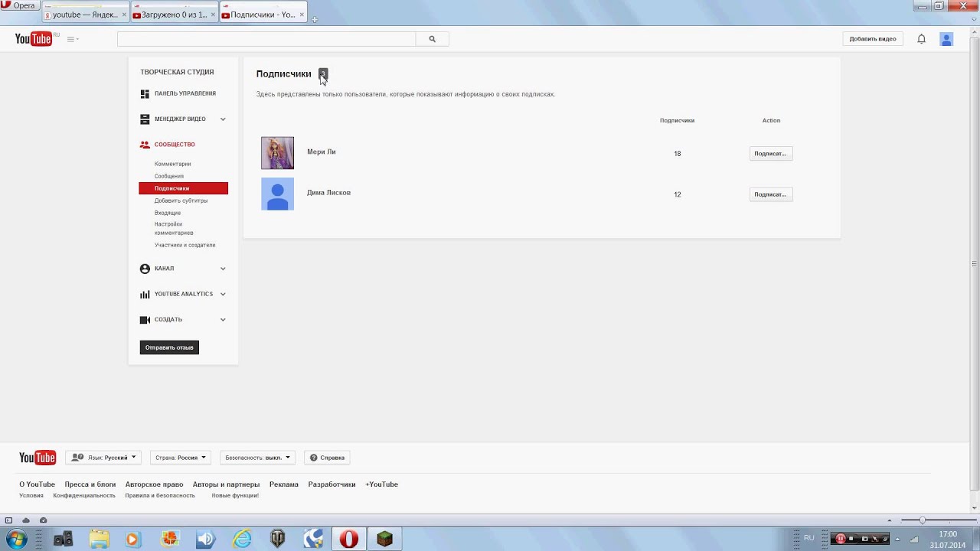This screenshot has width=980, height=551.
Task: Expand the 'YouTube Analytics' chevron
Action: pos(223,294)
